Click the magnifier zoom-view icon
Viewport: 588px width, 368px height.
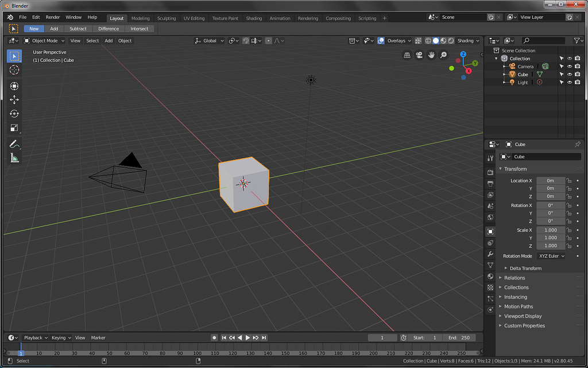(444, 55)
